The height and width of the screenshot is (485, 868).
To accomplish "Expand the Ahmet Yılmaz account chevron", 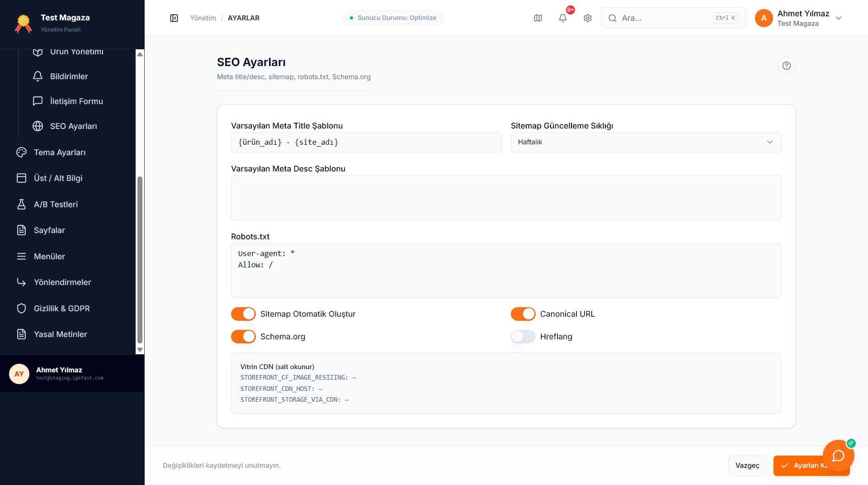I will (839, 18).
